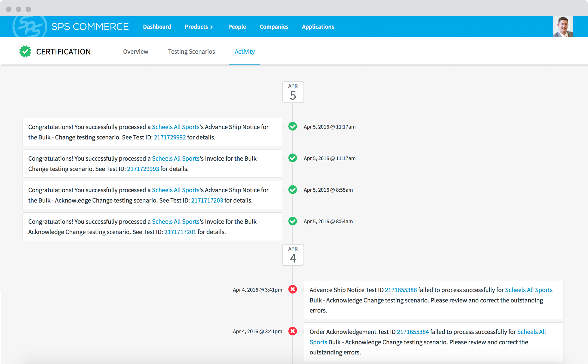Image resolution: width=588 pixels, height=364 pixels.
Task: Click Scheels All Sports in 2171717201 entry
Action: [x=176, y=222]
